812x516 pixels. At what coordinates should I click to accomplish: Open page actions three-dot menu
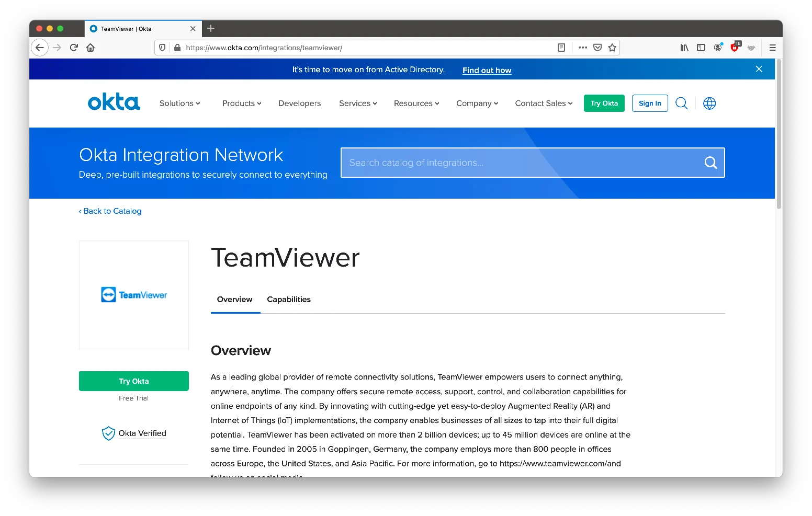click(x=583, y=48)
